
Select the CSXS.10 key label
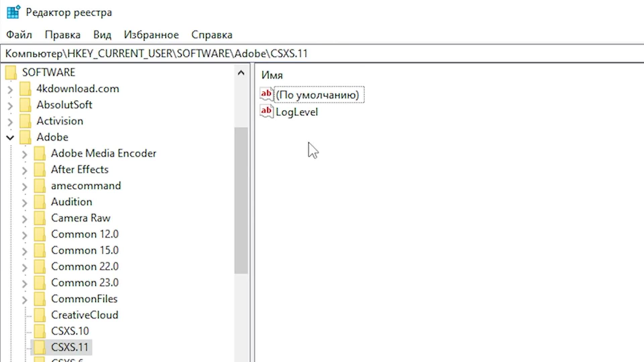[70, 331]
